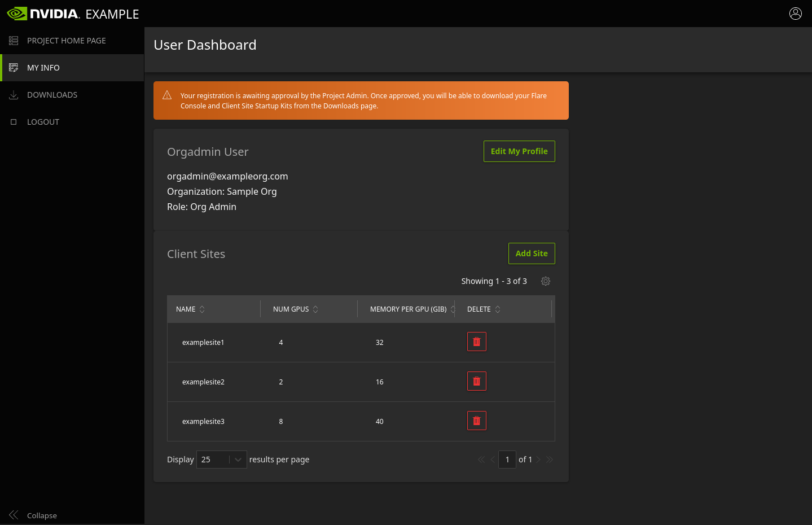Viewport: 812px width, 525px height.
Task: Click Edit My Profile button
Action: point(519,151)
